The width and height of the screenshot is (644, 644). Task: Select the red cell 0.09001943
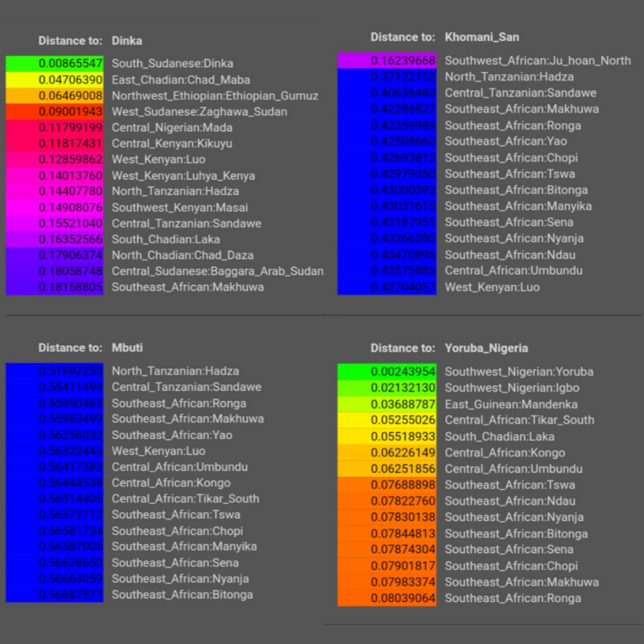55,112
